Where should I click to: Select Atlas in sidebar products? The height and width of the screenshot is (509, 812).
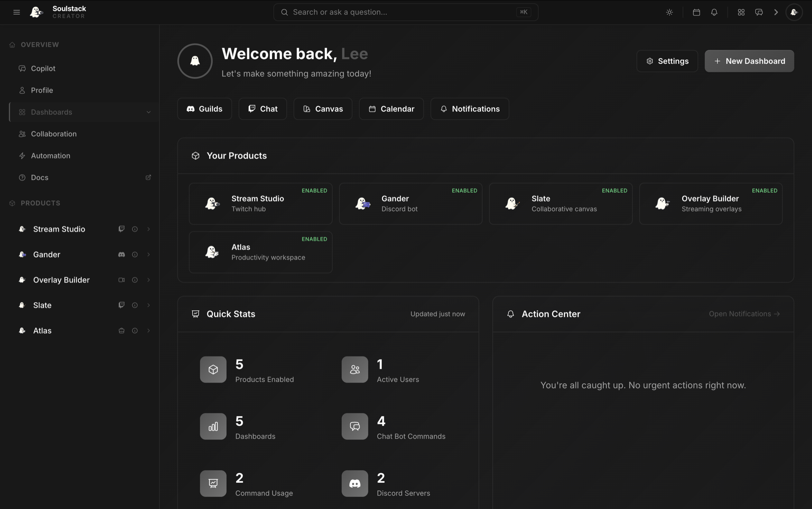click(42, 331)
